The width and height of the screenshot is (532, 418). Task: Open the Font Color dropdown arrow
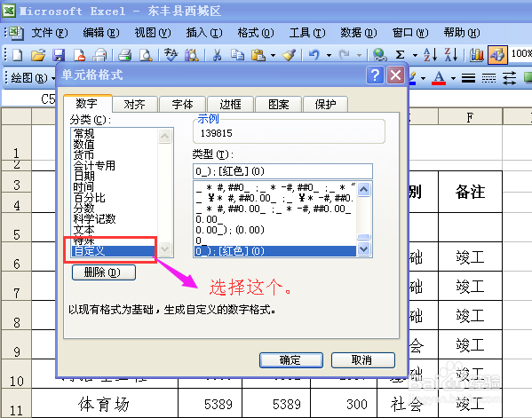point(453,78)
